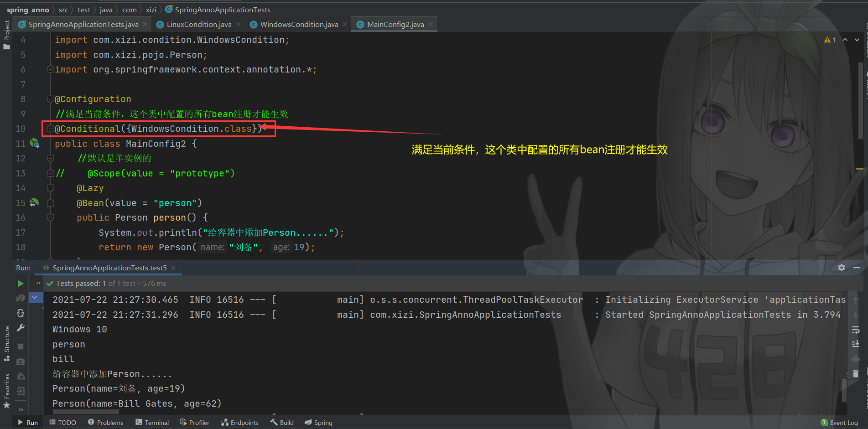Open run settings via wrench icon
868x429 pixels.
(21, 328)
